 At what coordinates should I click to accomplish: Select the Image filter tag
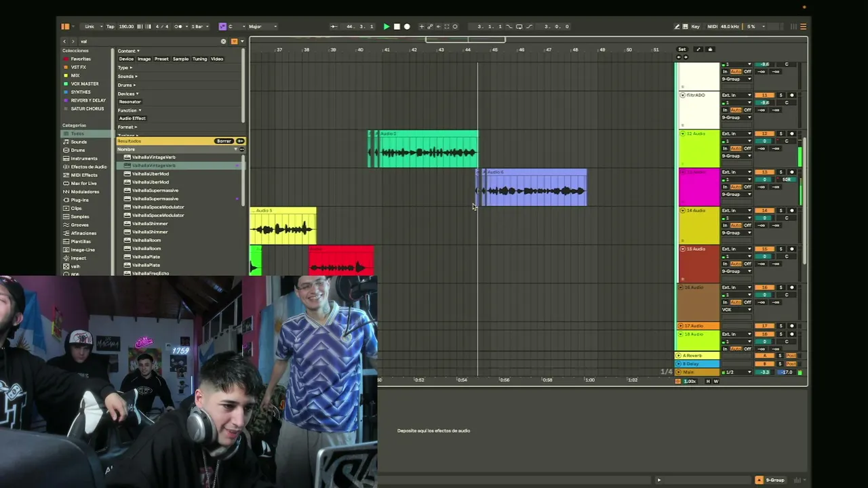point(144,59)
